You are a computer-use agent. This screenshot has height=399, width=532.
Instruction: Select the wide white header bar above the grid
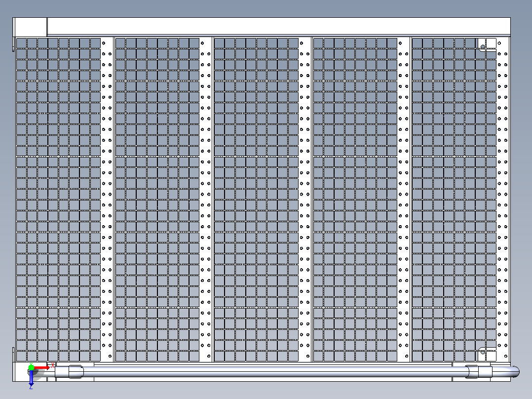click(x=279, y=26)
